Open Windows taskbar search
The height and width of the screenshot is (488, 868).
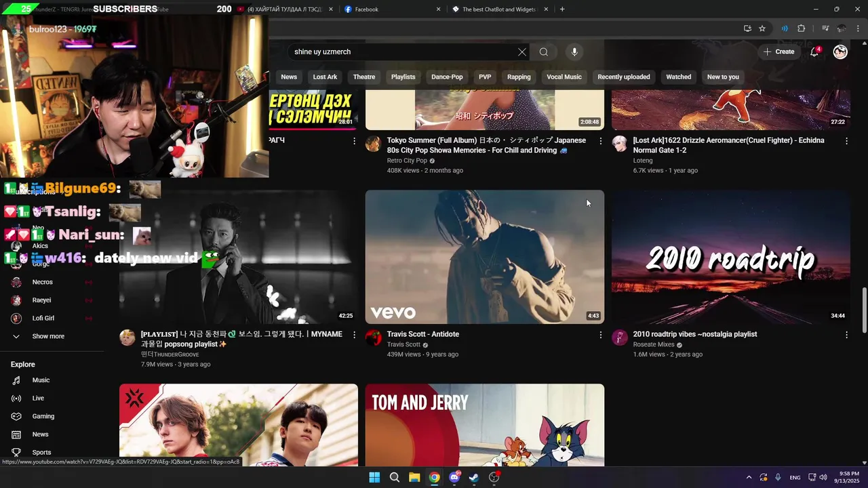coord(395,477)
